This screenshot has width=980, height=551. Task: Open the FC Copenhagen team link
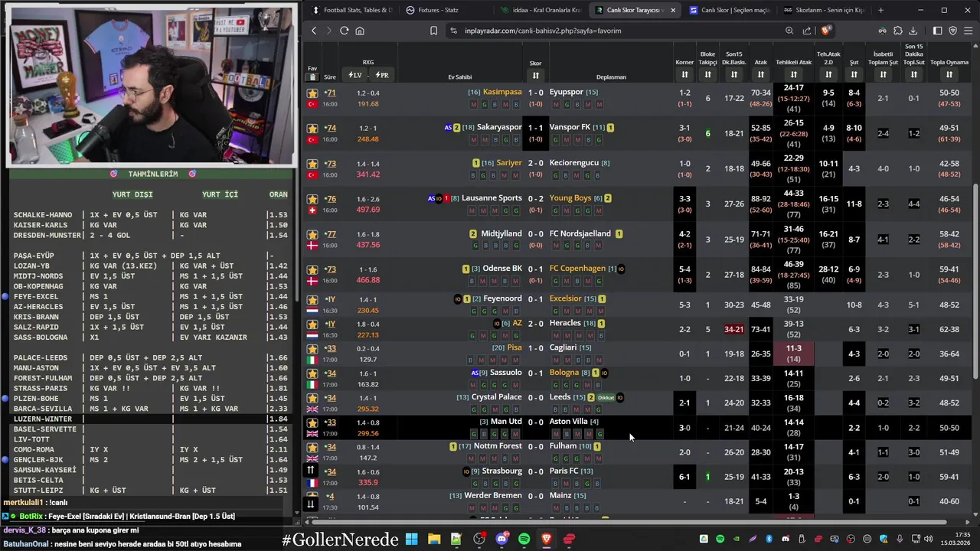click(x=577, y=269)
